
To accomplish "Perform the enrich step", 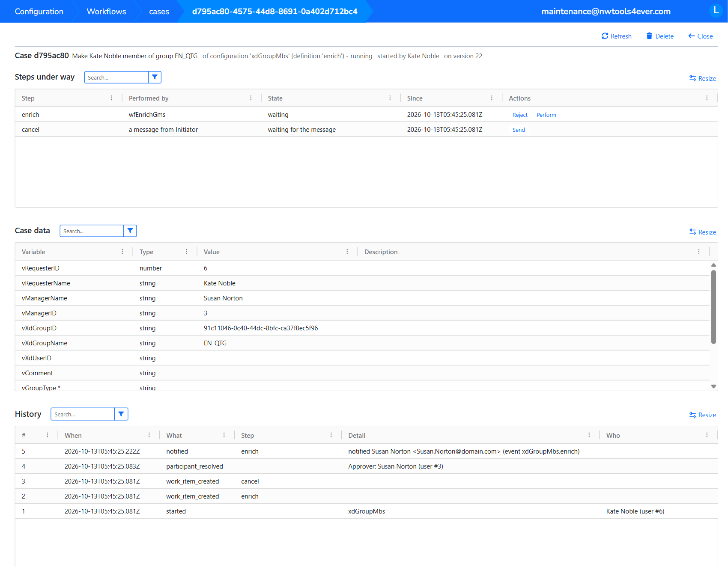I will click(546, 115).
